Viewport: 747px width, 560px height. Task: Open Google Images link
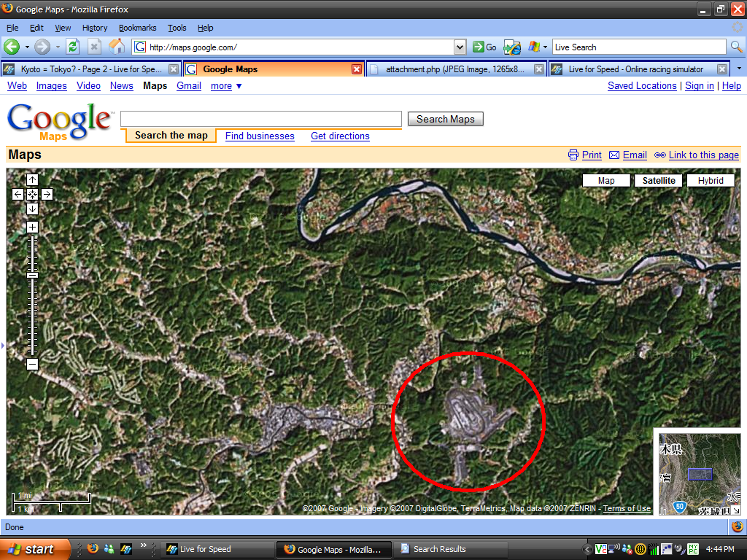(52, 86)
